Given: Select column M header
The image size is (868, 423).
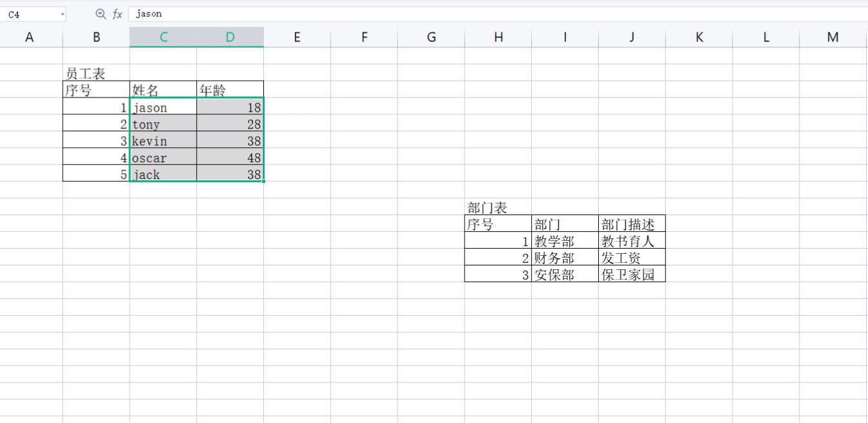Looking at the screenshot, I should [833, 37].
